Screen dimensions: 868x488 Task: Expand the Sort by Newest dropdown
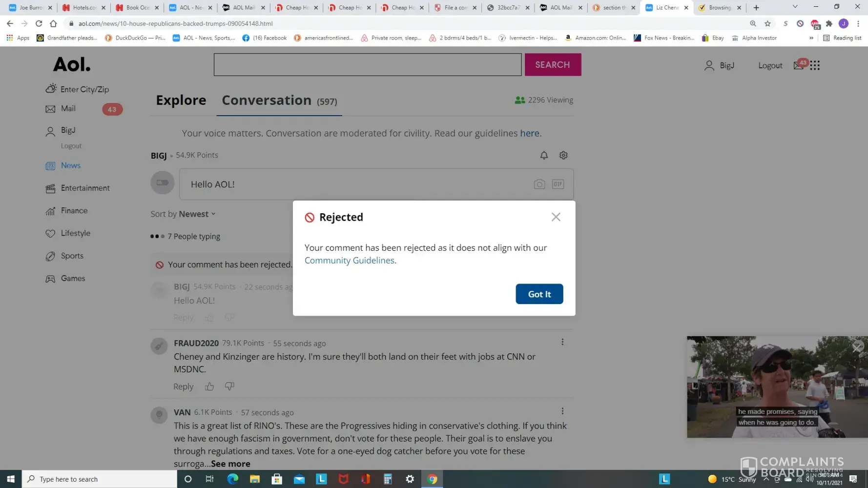[x=183, y=214]
